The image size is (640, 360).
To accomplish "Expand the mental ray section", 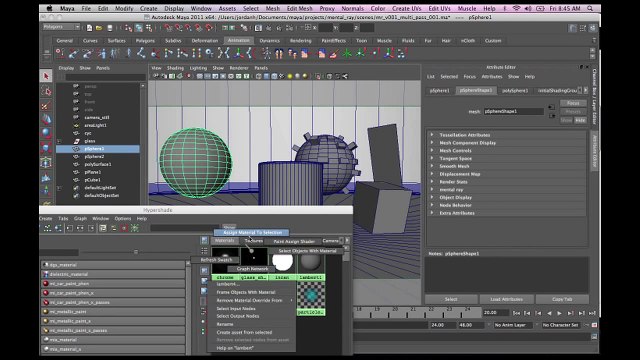I will click(x=432, y=189).
